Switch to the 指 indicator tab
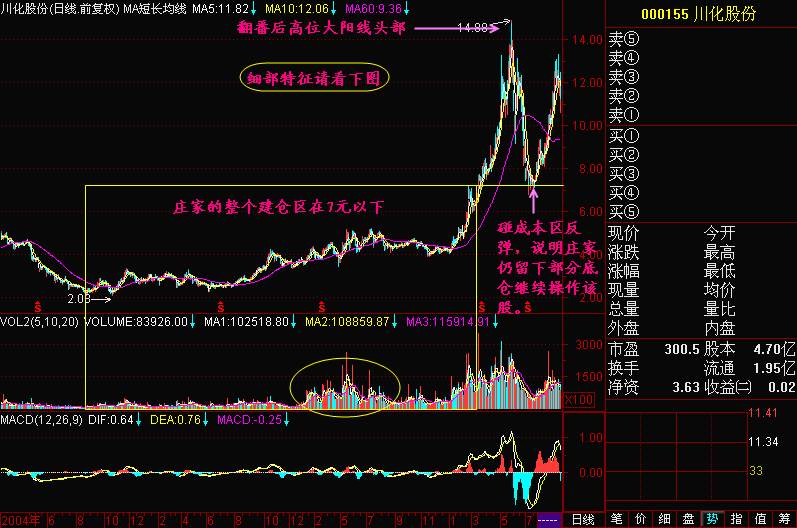The image size is (797, 528). pyautogui.click(x=736, y=519)
